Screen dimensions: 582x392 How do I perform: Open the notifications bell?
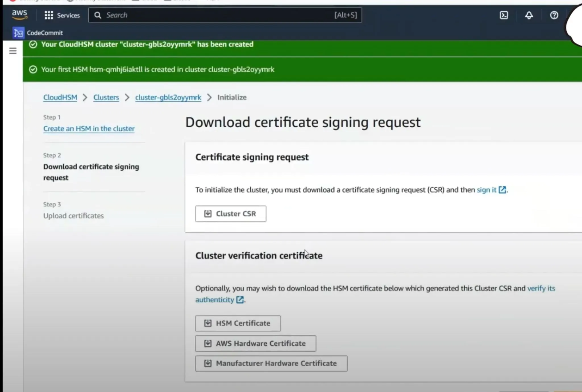tap(529, 15)
